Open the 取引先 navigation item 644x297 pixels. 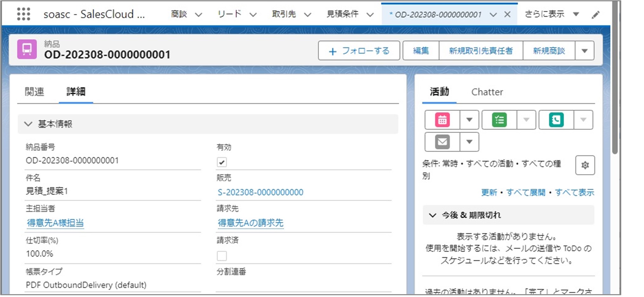(x=284, y=14)
